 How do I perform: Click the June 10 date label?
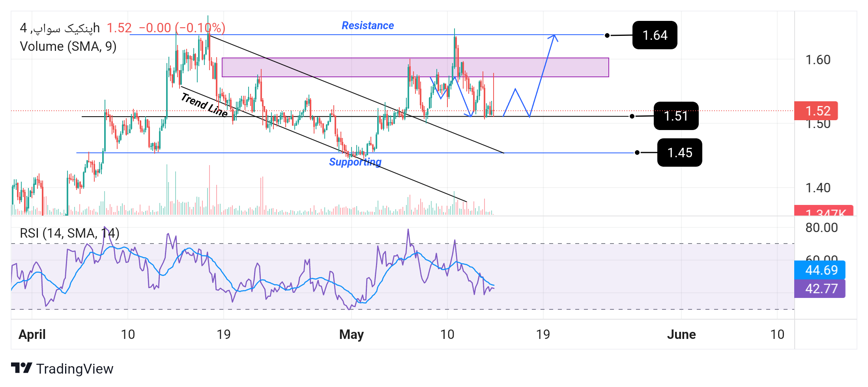click(x=777, y=335)
